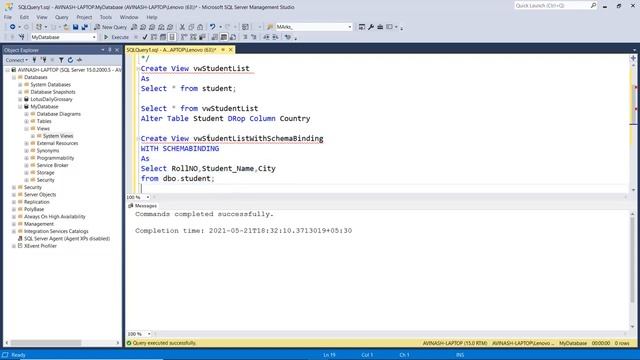This screenshot has width=640, height=360.
Task: Open the MArks_ find combo box dropdown
Action: 350,27
